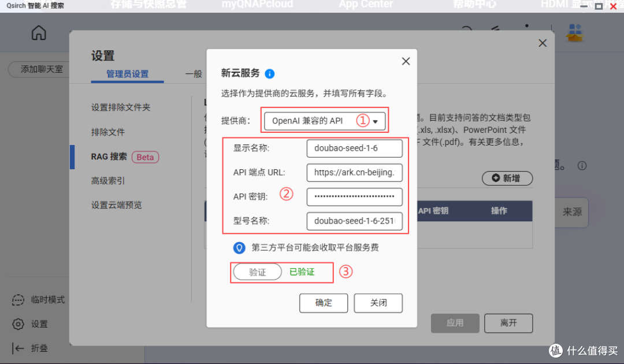Click the 设置 gear icon
The image size is (624, 364).
coord(18,324)
